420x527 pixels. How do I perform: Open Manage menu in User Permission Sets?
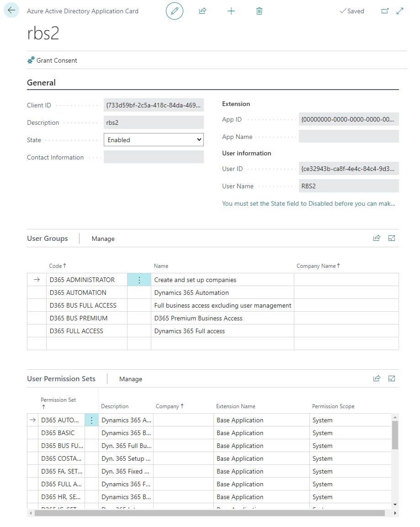coord(130,379)
